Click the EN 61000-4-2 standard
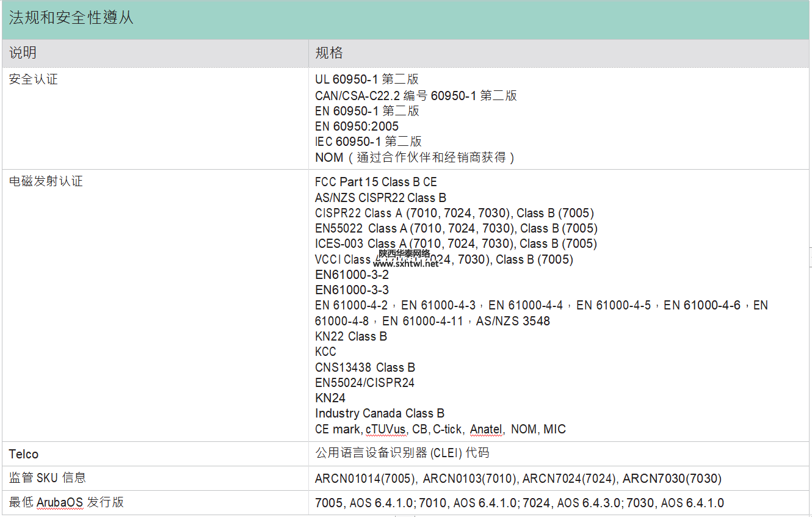 coord(351,305)
